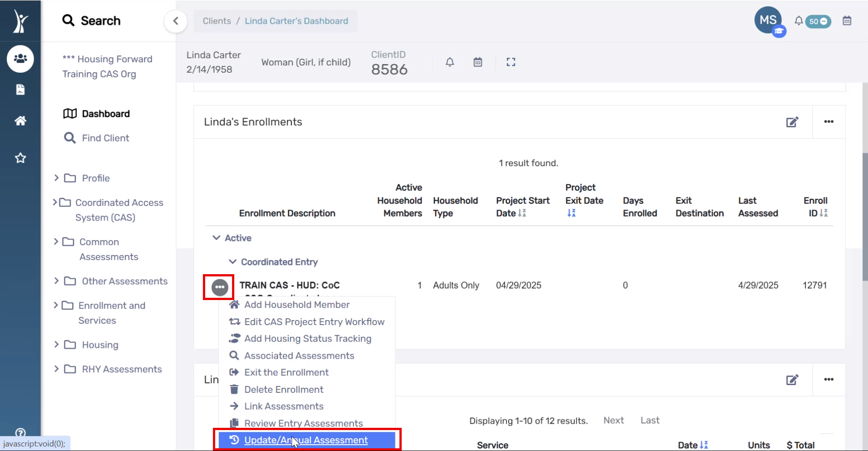Sort by Project Start Date
This screenshot has height=451, width=868.
pos(522,213)
